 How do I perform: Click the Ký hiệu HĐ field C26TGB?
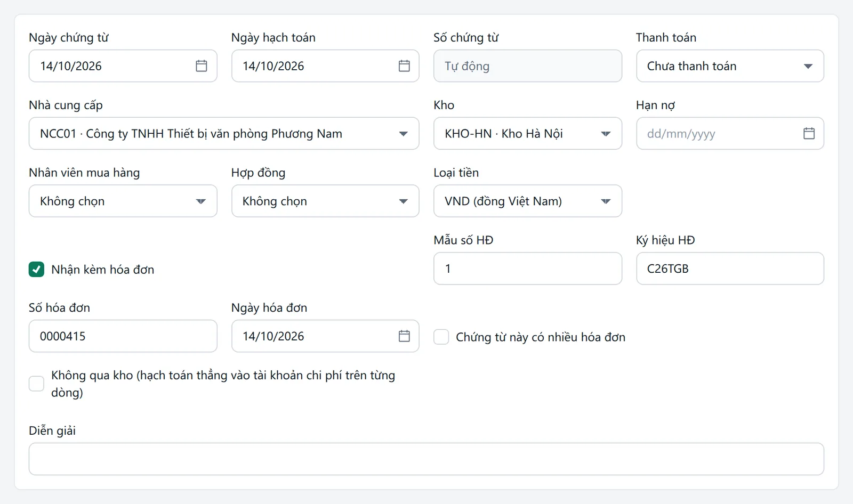click(730, 269)
